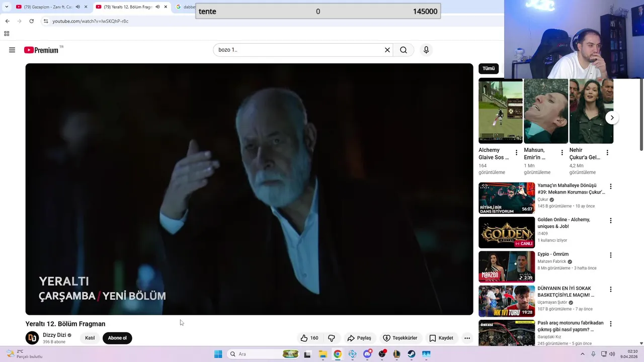The height and width of the screenshot is (362, 644).
Task: Start voice search with microphone icon
Action: [x=426, y=50]
